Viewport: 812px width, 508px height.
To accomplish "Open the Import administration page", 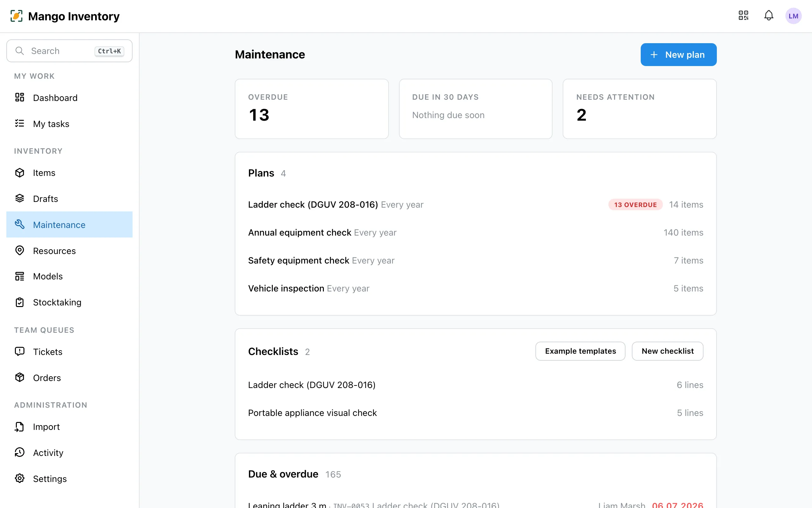I will (x=69, y=427).
